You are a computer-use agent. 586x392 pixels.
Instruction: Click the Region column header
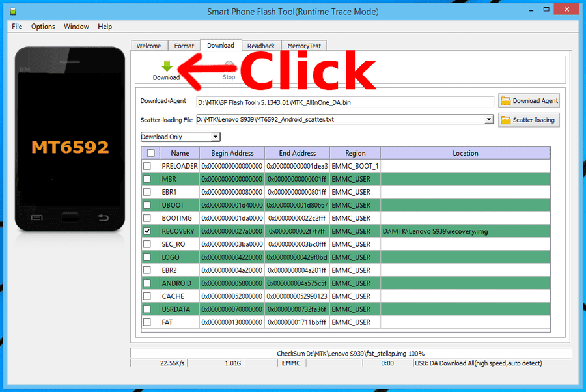(356, 153)
